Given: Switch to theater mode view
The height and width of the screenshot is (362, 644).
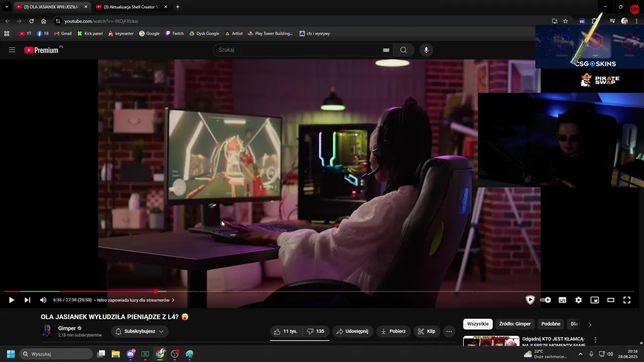Looking at the screenshot, I should pyautogui.click(x=611, y=300).
